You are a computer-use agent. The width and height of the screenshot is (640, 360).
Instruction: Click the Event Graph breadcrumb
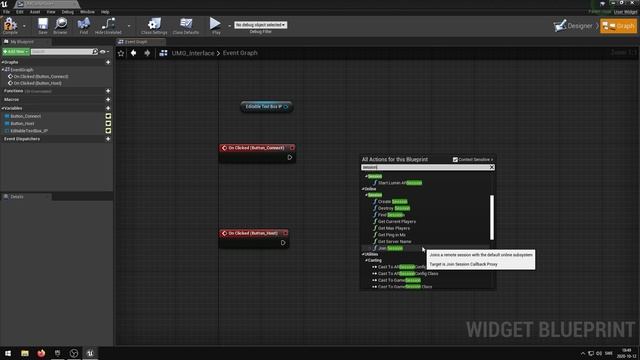pyautogui.click(x=240, y=53)
